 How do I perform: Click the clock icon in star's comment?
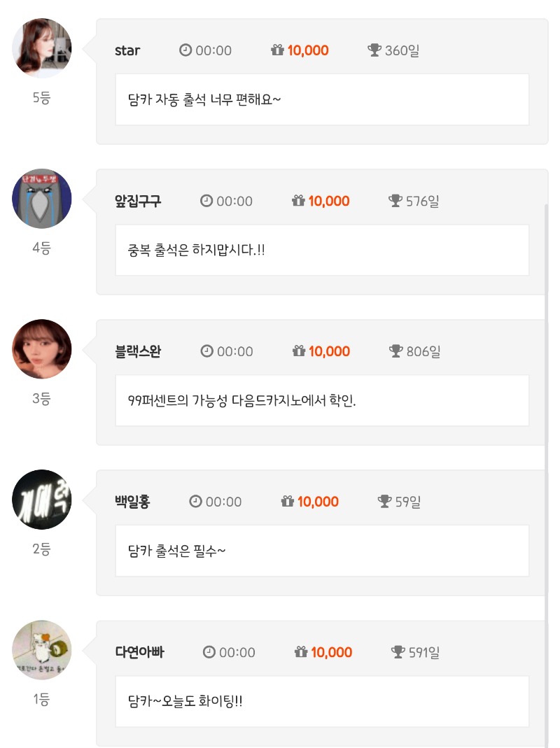[185, 50]
